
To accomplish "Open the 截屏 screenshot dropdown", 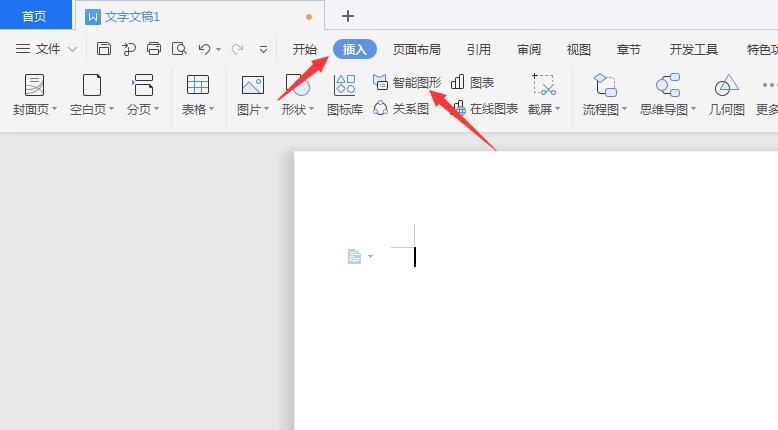I will 544,110.
